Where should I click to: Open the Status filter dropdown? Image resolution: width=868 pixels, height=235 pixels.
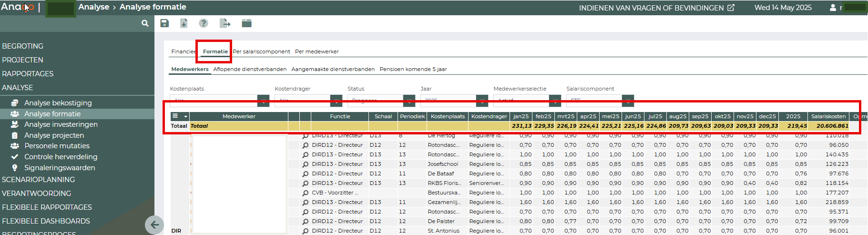click(x=409, y=100)
